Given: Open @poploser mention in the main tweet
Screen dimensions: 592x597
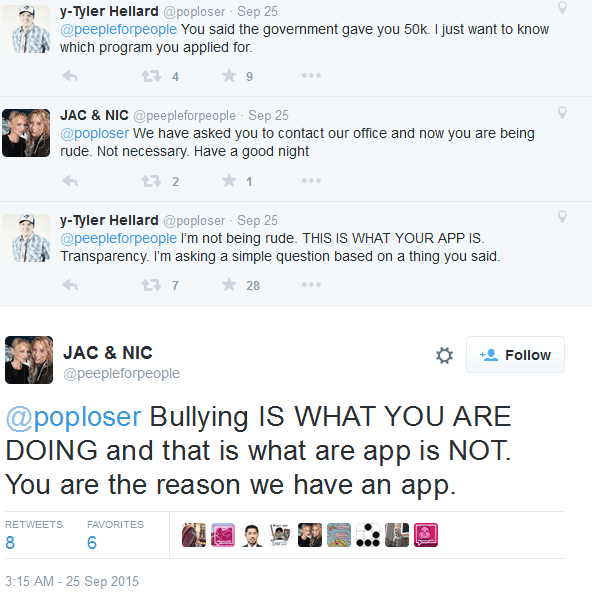Looking at the screenshot, I should (x=73, y=417).
